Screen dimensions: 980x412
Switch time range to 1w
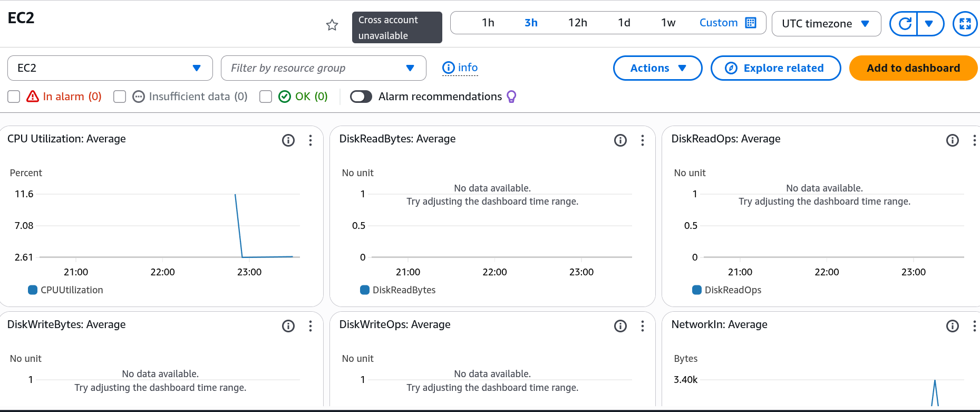(668, 23)
